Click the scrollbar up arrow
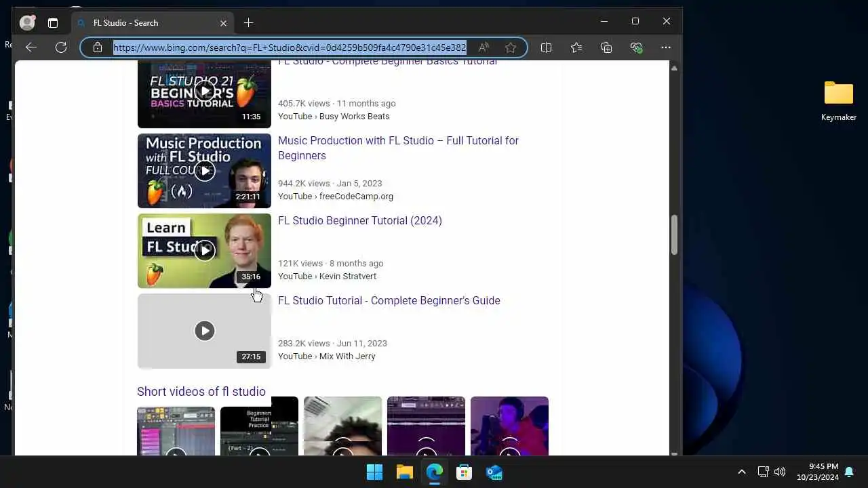 coord(674,68)
